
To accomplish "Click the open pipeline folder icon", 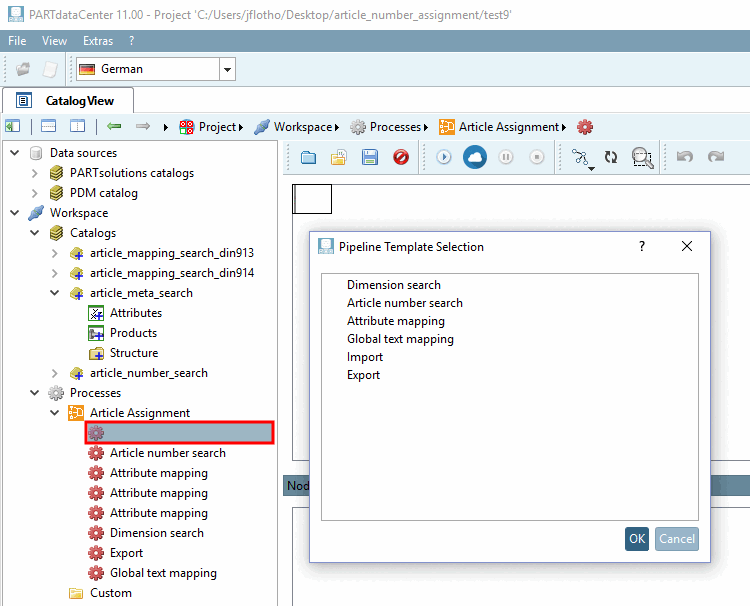I will (308, 157).
